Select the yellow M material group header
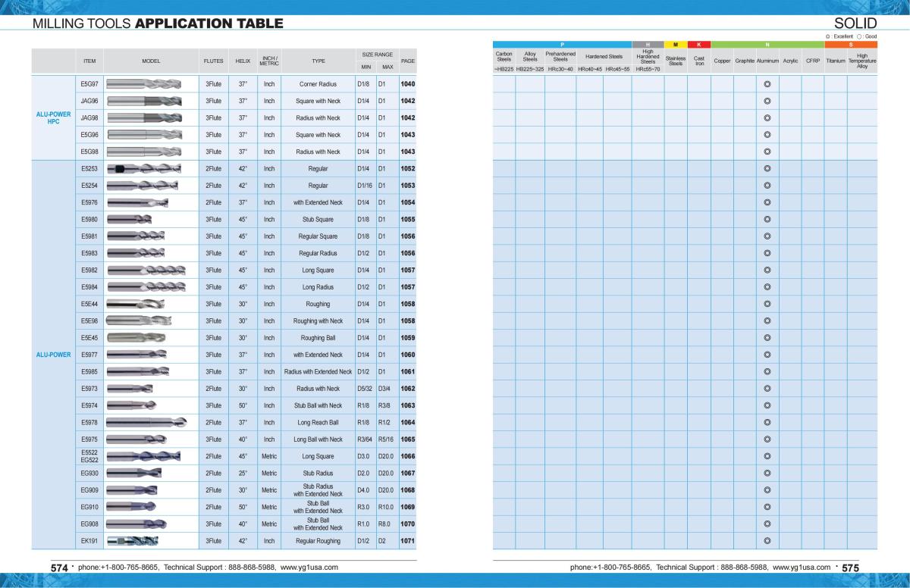The height and width of the screenshot is (588, 910). point(675,45)
